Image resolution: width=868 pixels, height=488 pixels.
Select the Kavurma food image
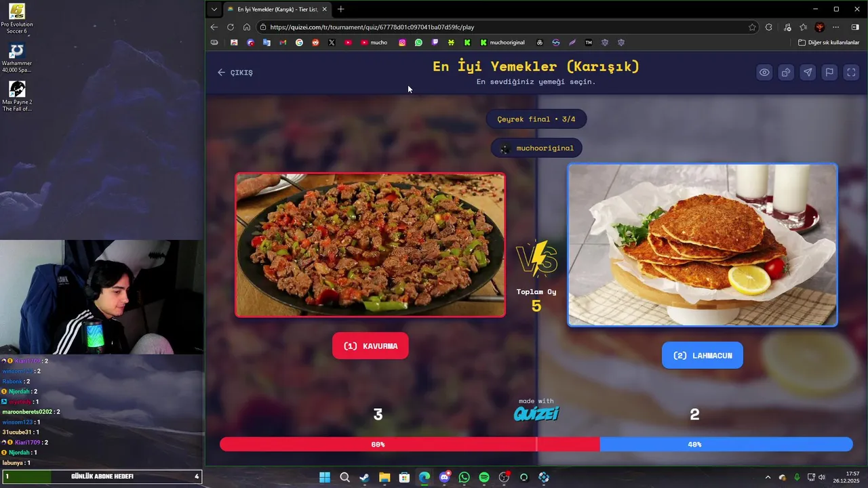tap(370, 245)
